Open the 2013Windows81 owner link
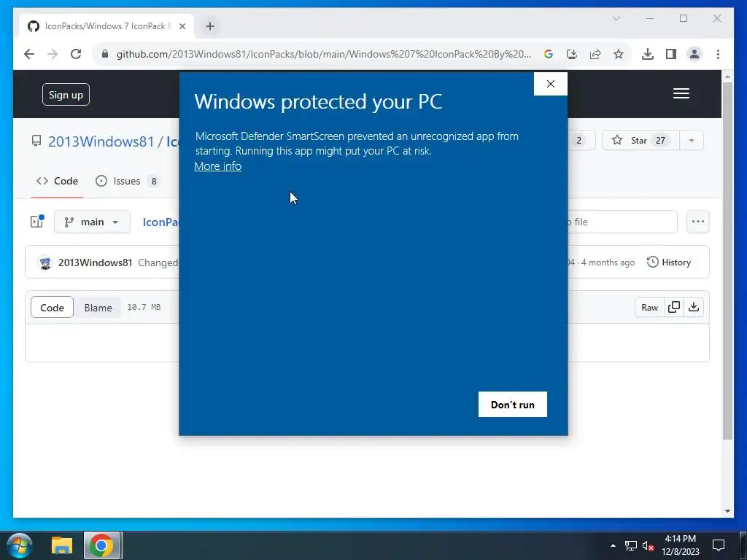747x560 pixels. coord(101,141)
